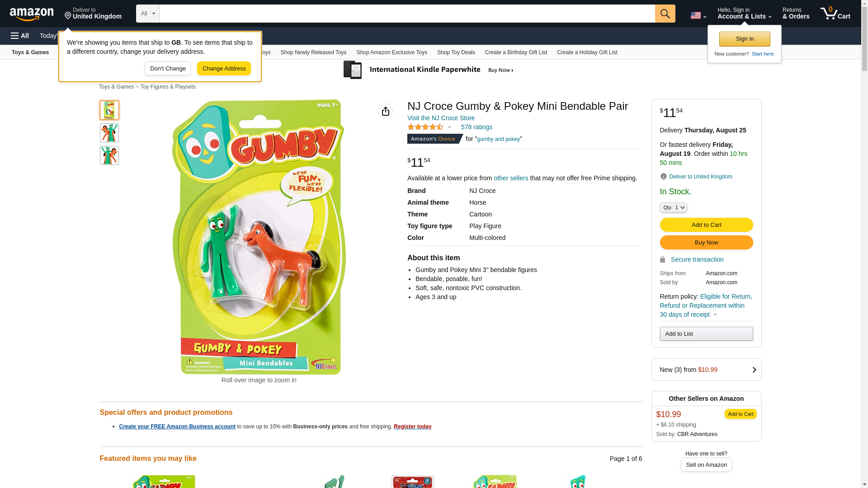Screen dimensions: 868x488
Task: Open the Qty quantity dropdown
Action: [673, 207]
